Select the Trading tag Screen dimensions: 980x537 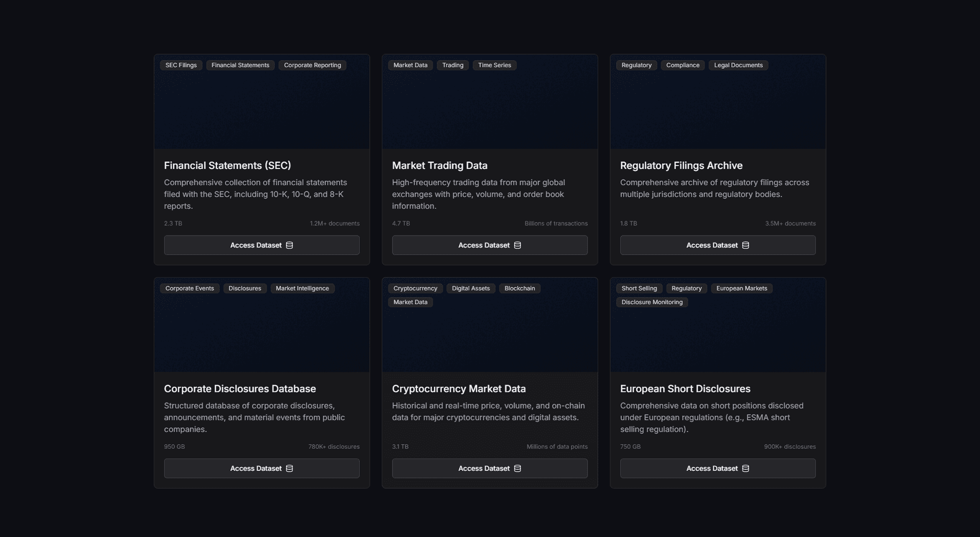(x=453, y=65)
